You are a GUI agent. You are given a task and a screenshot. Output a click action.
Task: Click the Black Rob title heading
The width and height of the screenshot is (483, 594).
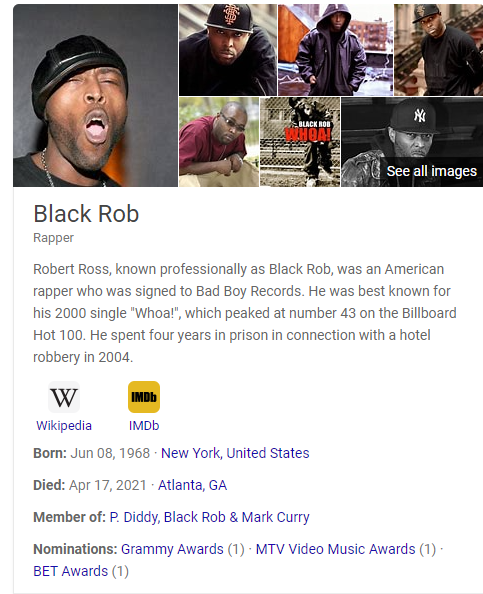coord(86,214)
